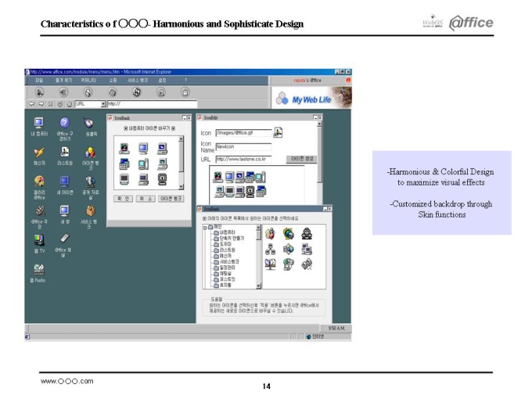Click the Icon path field /images/@ffice.gif

[243, 133]
